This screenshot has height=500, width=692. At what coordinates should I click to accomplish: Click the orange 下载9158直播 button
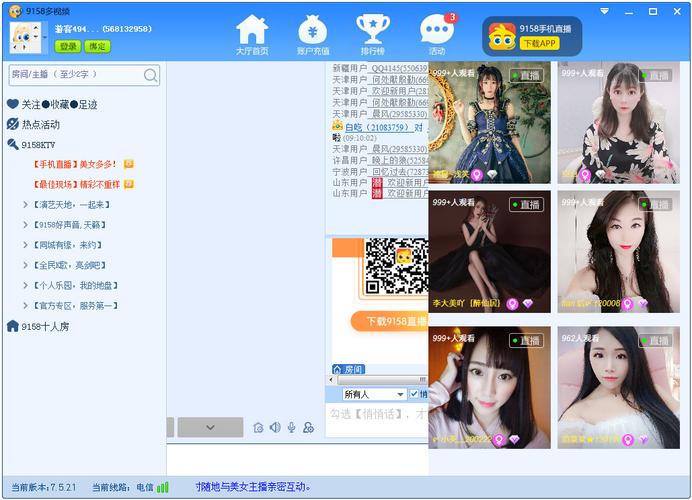[x=389, y=321]
